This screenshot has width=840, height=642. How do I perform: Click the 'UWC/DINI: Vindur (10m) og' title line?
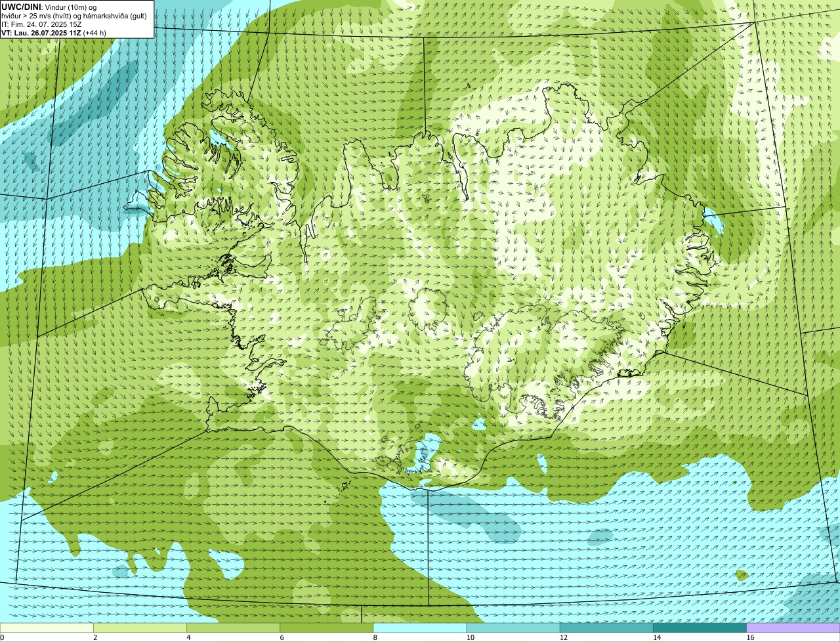pyautogui.click(x=49, y=7)
